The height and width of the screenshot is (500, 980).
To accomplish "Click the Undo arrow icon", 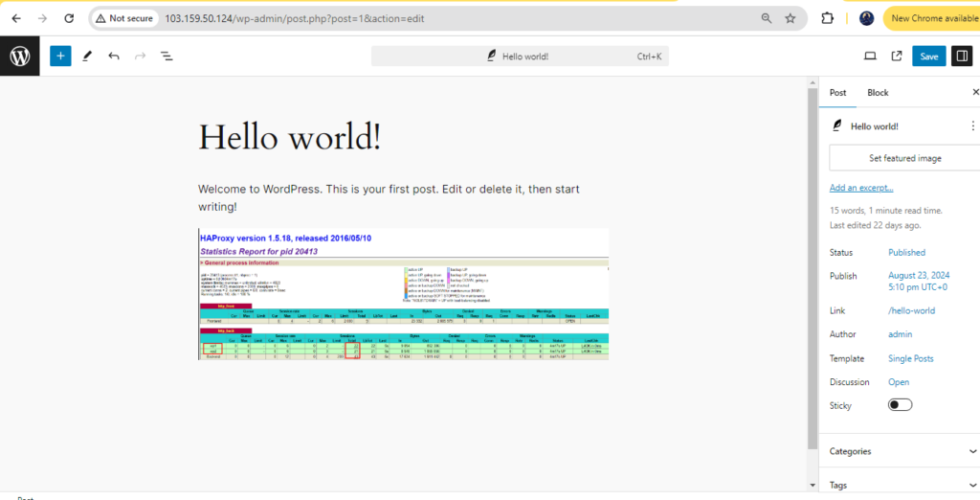I will pyautogui.click(x=114, y=57).
